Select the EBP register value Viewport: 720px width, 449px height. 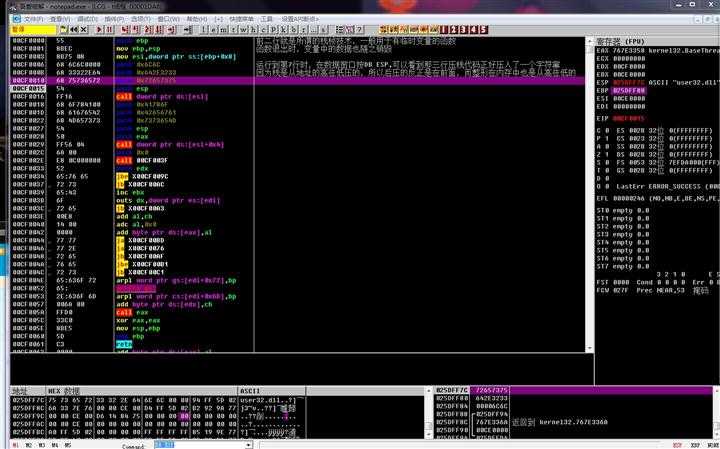coord(629,90)
